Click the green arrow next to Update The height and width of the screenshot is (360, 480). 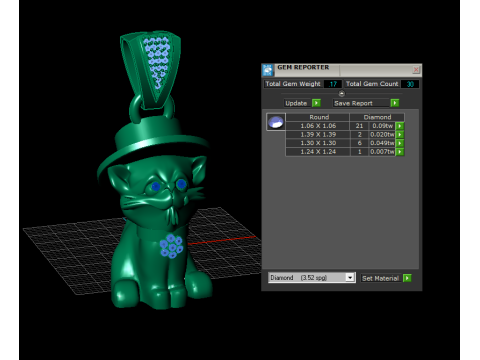coord(316,103)
